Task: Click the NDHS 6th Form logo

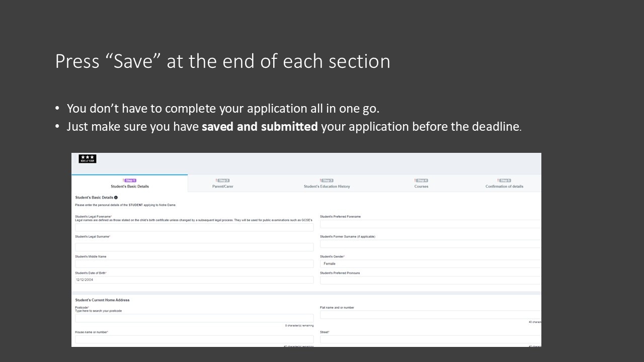Action: click(88, 159)
